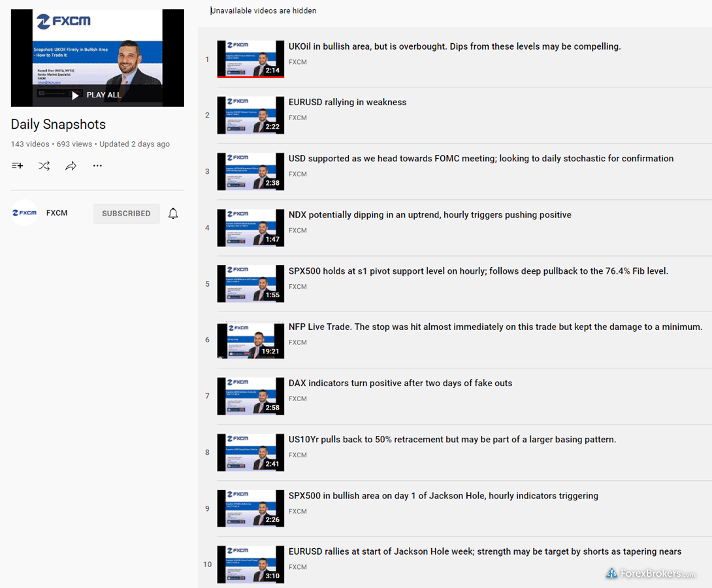Click the EURUSD rallies Jackson Hole week thumbnail

click(250, 564)
